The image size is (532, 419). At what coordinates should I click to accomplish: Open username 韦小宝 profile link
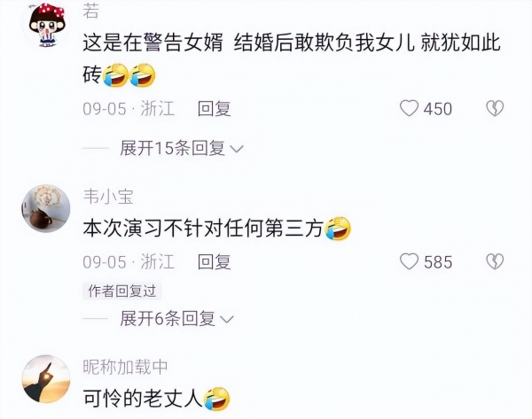point(108,197)
